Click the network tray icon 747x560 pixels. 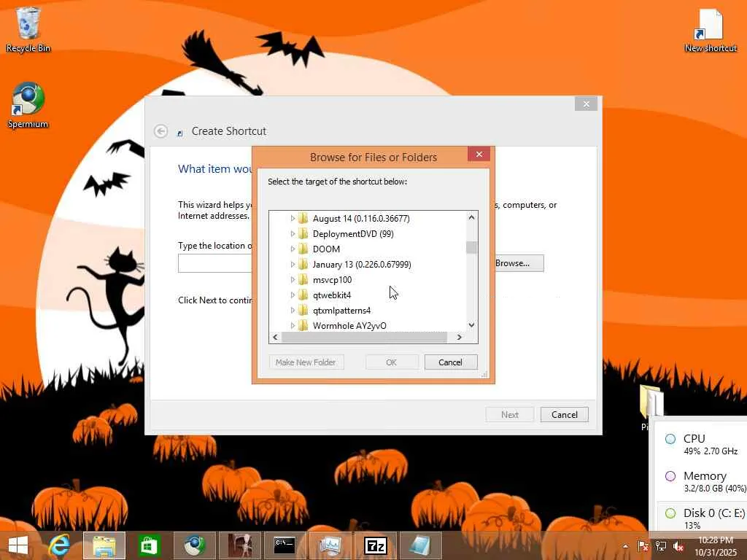coord(661,546)
